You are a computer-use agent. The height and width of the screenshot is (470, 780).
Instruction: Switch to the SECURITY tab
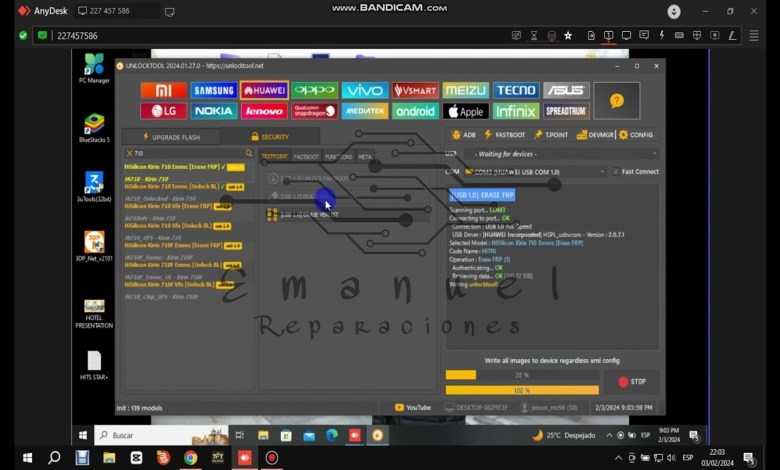coord(271,136)
